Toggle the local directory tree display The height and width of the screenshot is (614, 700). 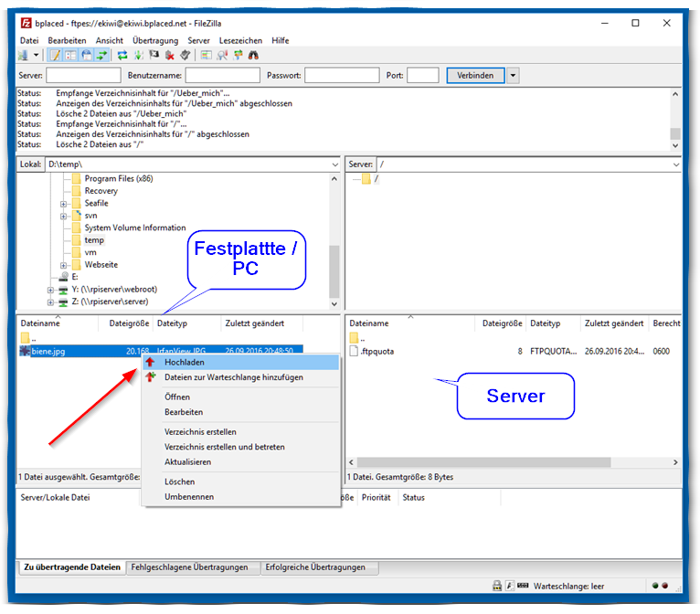pos(70,56)
